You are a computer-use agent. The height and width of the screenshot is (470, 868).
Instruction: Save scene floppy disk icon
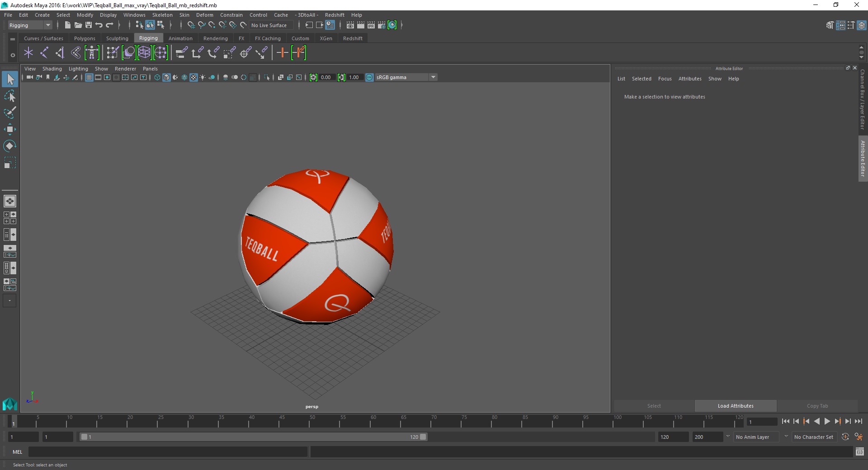[89, 25]
